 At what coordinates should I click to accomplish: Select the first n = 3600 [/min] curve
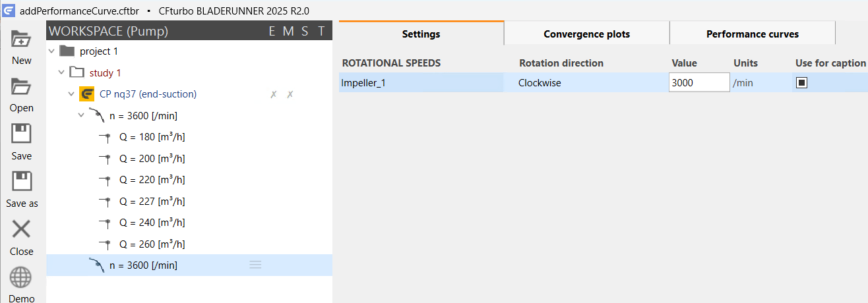coord(143,116)
